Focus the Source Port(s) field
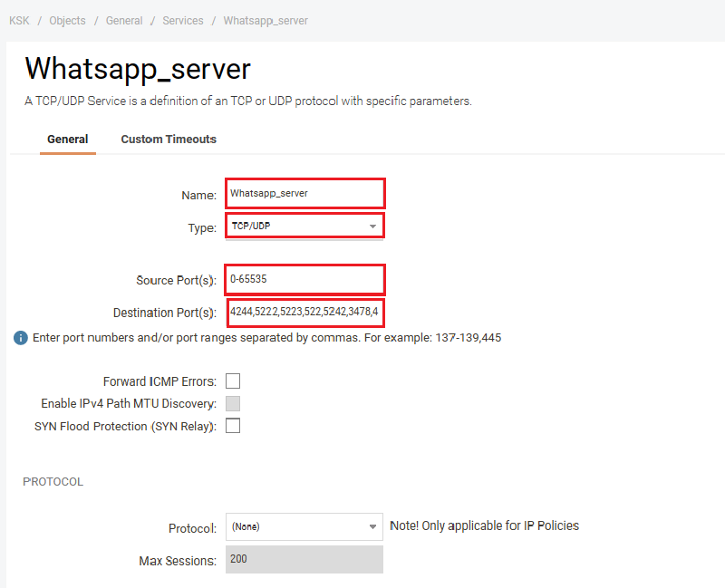The width and height of the screenshot is (725, 588). coord(305,279)
